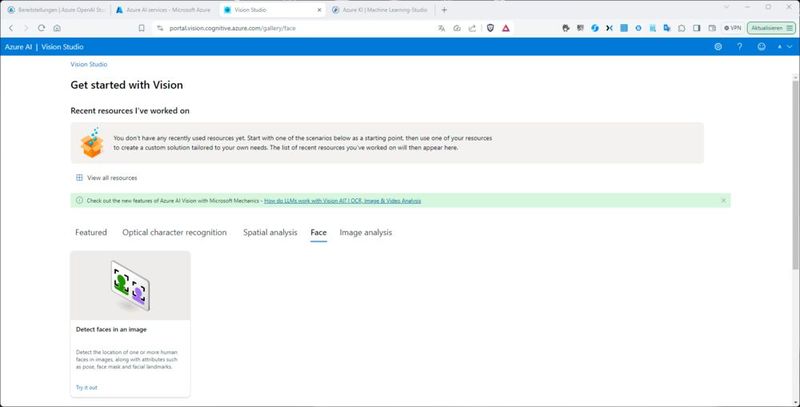This screenshot has width=800, height=407.
Task: Click Azure AI in blue header
Action: pos(18,47)
